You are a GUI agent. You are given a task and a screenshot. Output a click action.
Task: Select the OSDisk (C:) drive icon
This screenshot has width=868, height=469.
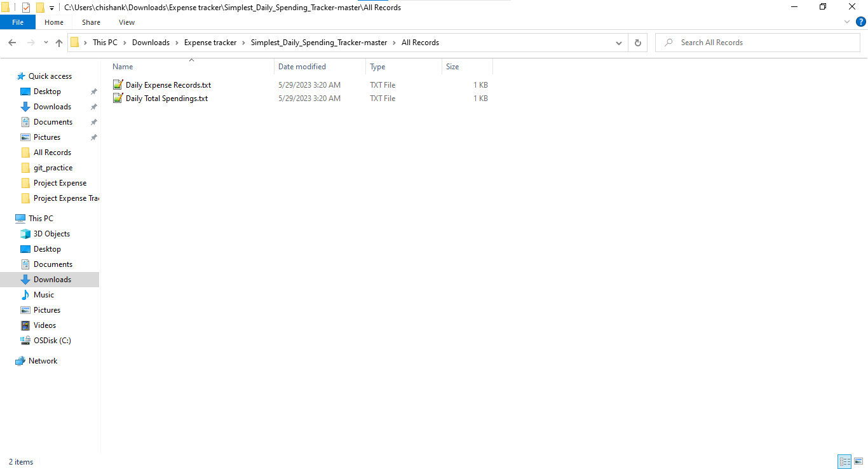(25, 340)
